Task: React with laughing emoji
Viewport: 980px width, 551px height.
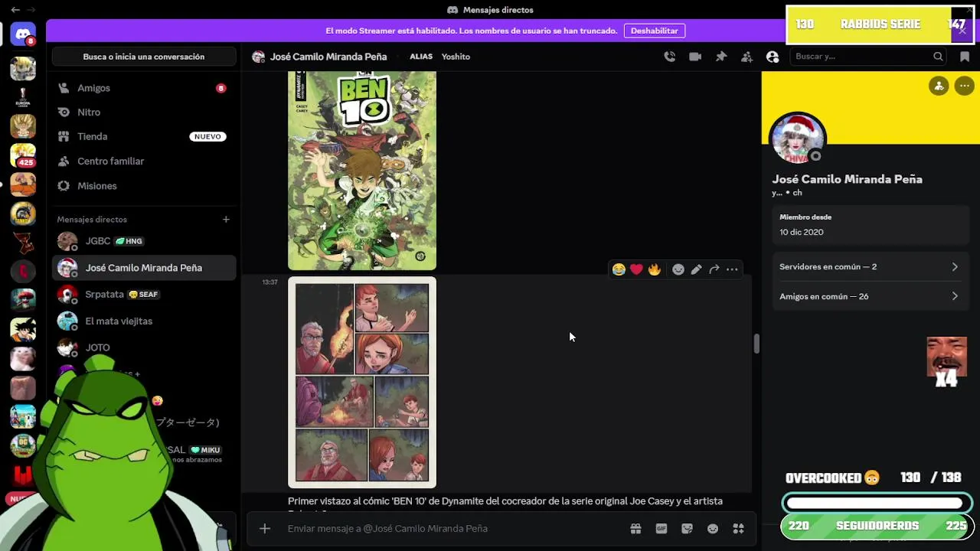Action: (x=619, y=269)
